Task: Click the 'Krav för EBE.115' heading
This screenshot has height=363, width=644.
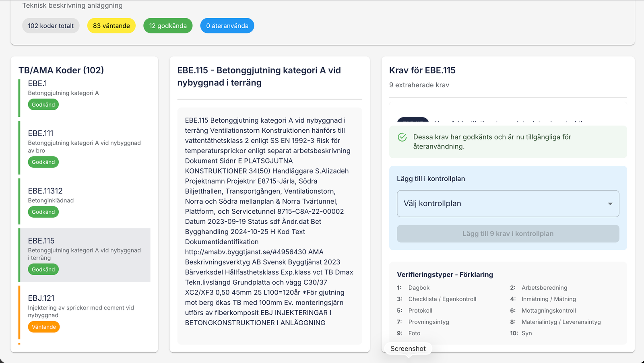Action: [x=422, y=70]
